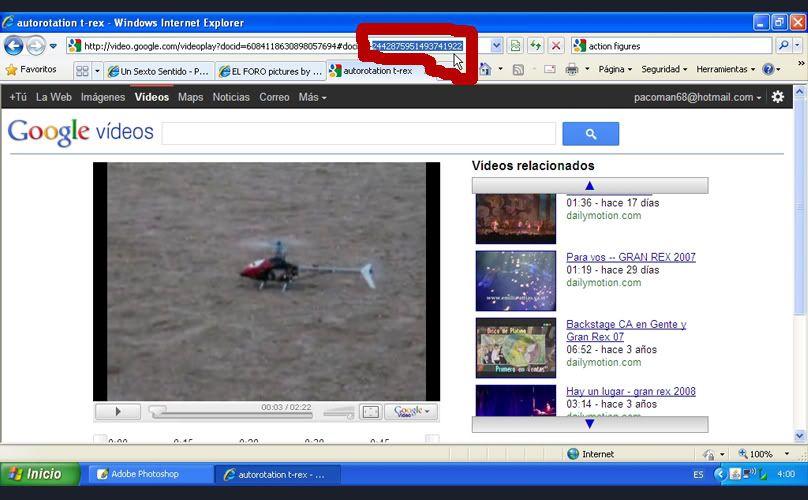Click the Backstage CA video thumbnail
Screen dimensions: 808x500
[x=516, y=348]
